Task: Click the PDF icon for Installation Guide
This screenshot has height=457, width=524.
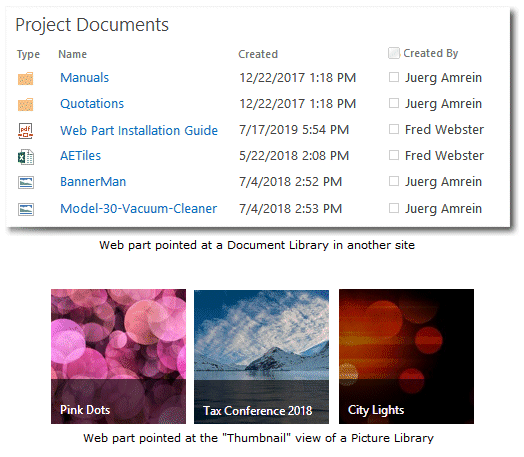Action: click(x=25, y=131)
